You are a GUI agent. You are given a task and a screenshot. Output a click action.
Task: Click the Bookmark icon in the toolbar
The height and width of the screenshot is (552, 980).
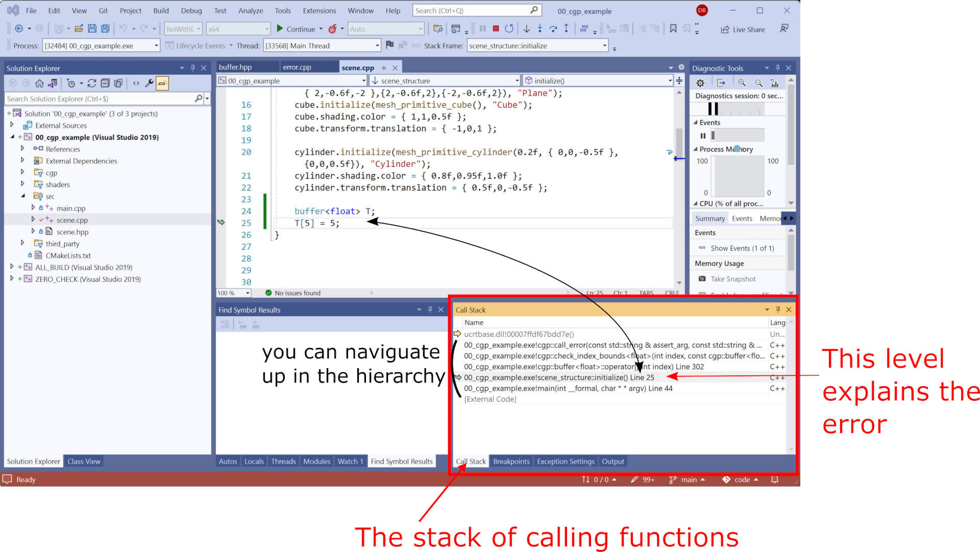click(673, 29)
